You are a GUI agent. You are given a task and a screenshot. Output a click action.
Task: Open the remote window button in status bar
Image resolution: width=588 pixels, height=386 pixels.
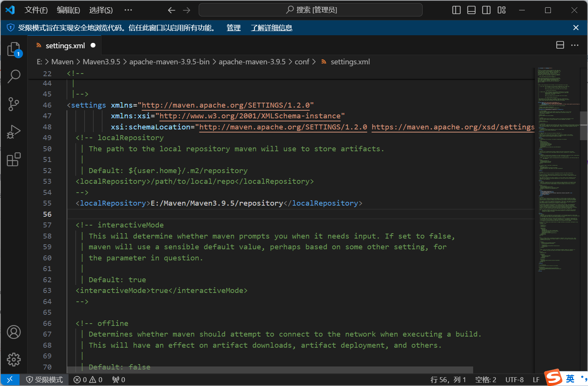10,379
